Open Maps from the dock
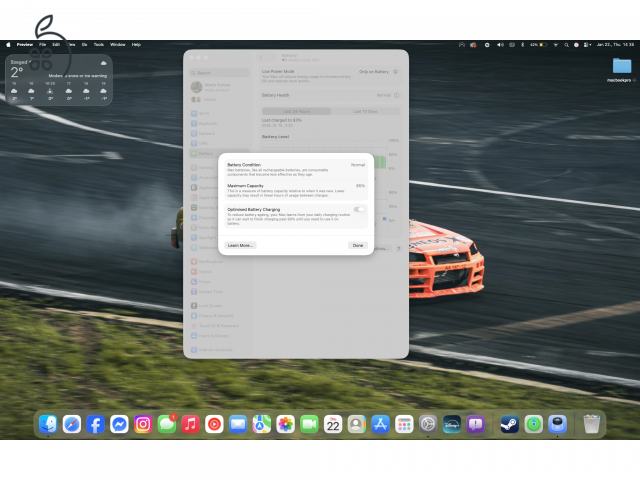The height and width of the screenshot is (480, 640). [x=262, y=424]
